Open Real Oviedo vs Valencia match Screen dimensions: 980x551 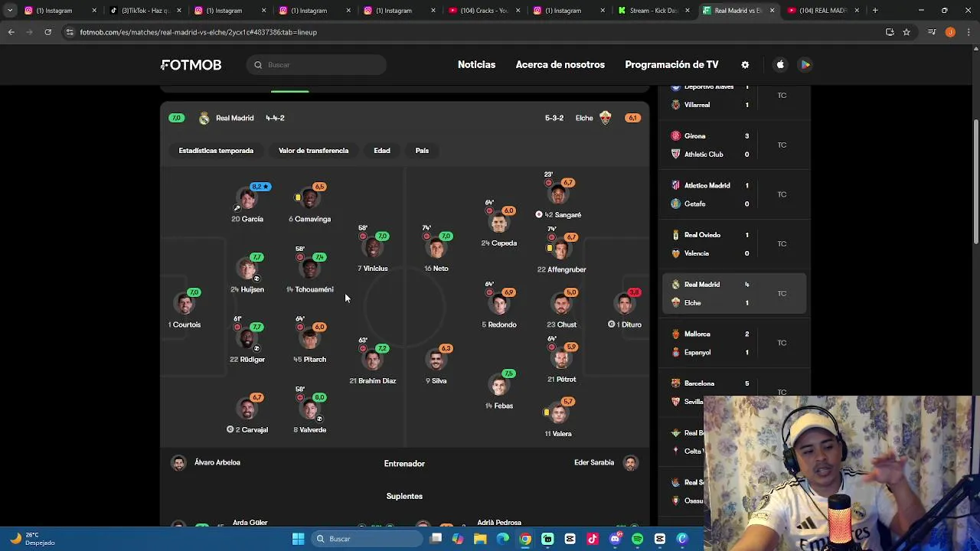pyautogui.click(x=734, y=244)
